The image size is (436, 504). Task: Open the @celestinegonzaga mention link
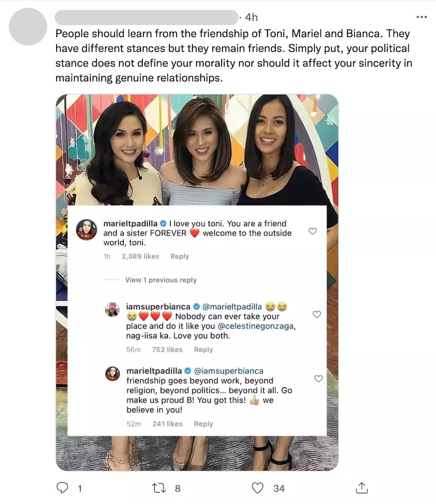[256, 326]
